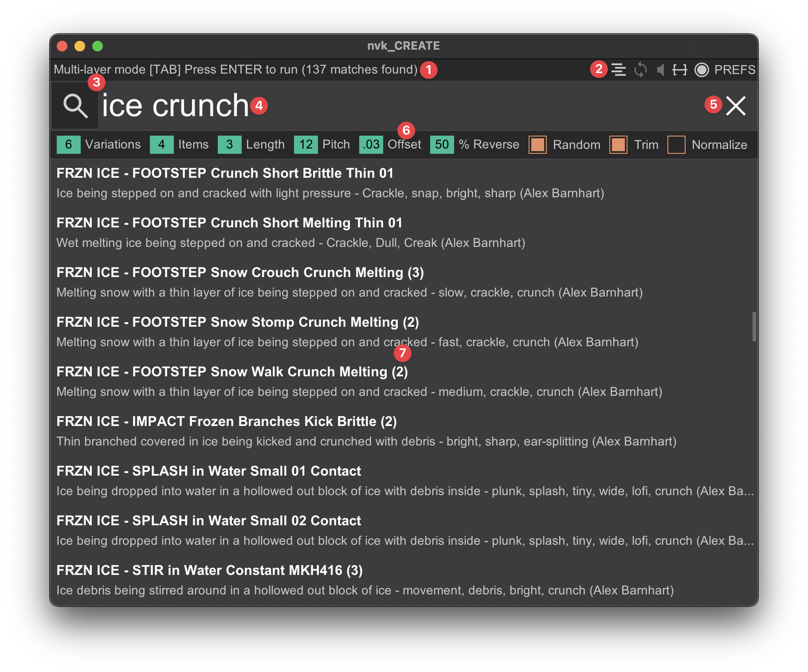Enable the Random checkbox

pyautogui.click(x=537, y=145)
